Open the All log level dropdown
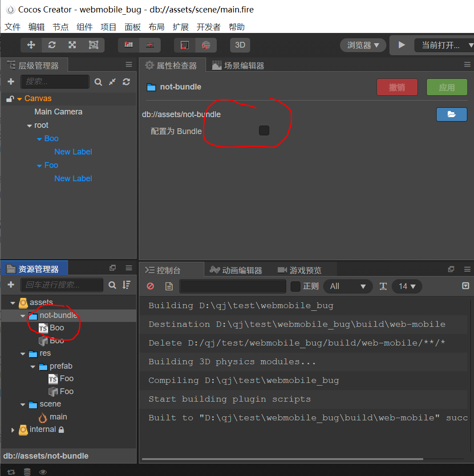 click(348, 286)
